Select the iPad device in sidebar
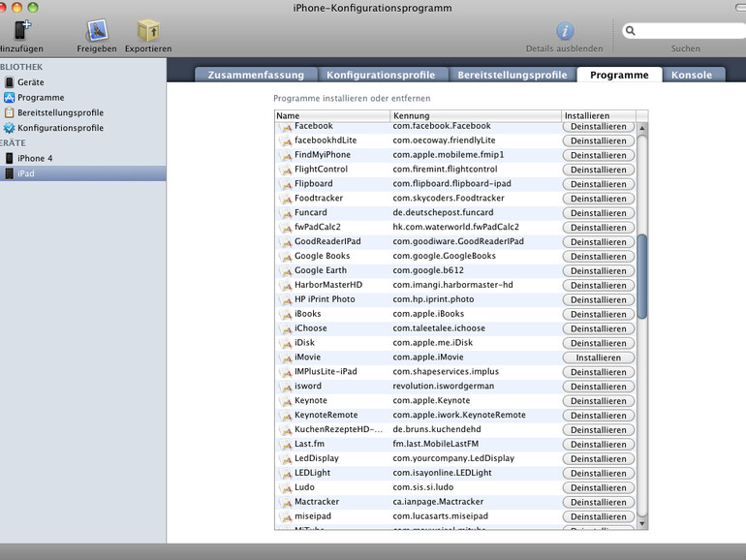This screenshot has width=746, height=560. (82, 173)
